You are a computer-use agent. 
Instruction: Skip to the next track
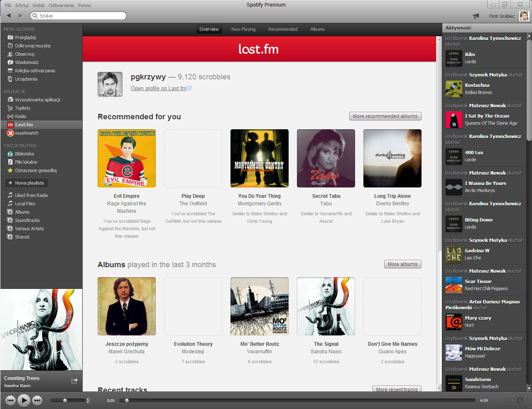(x=37, y=400)
